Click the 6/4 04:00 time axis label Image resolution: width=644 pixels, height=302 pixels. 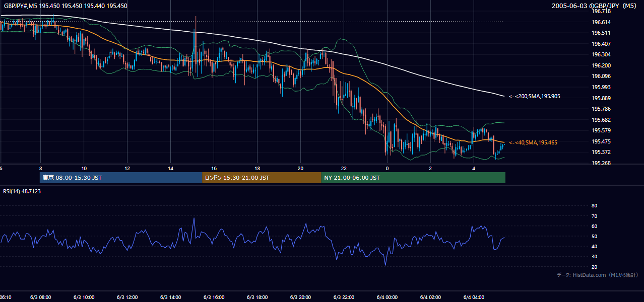point(474,297)
